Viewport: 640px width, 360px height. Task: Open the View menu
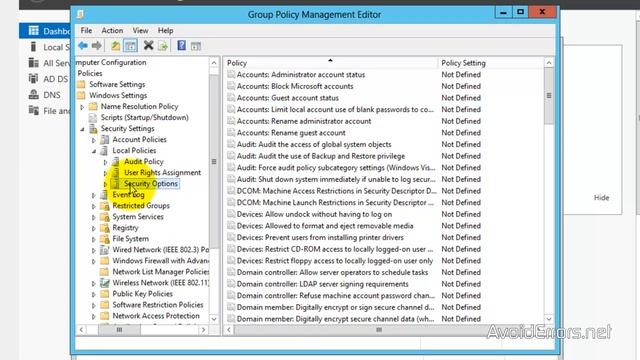coord(140,31)
